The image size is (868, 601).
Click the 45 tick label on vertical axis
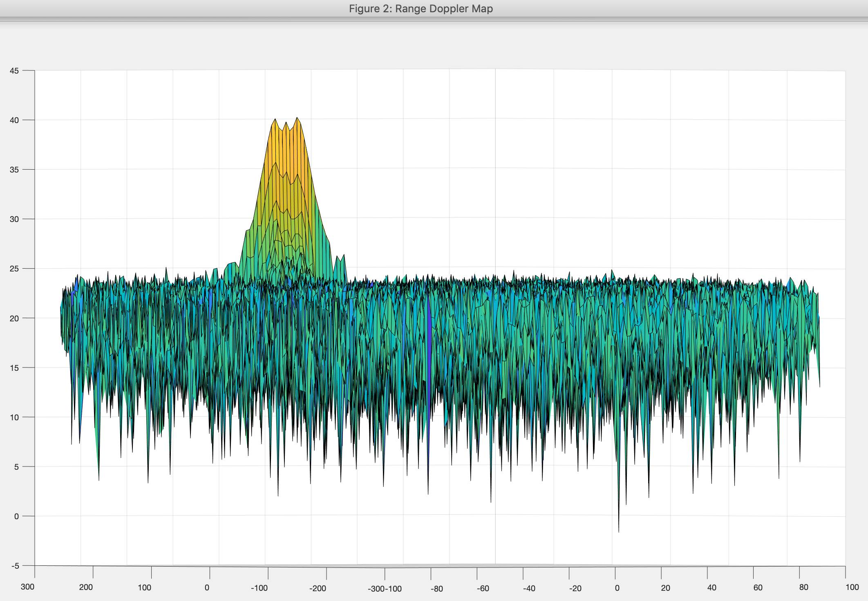pyautogui.click(x=14, y=71)
